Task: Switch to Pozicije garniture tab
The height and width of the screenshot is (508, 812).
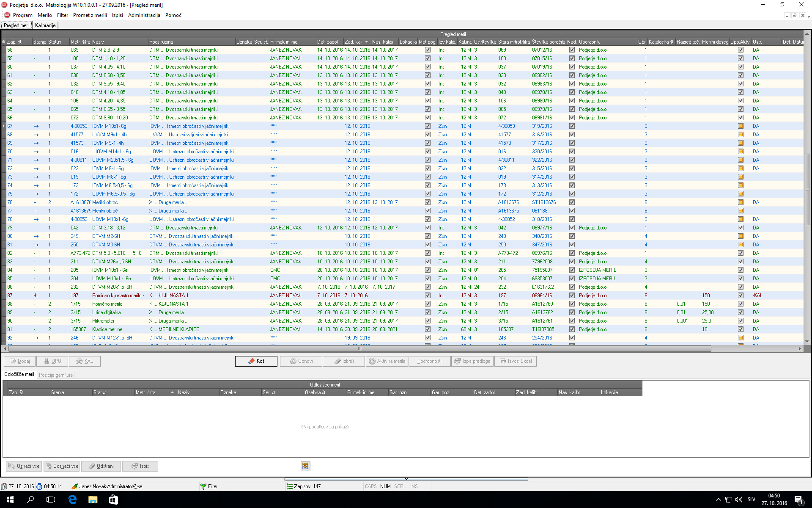Action: pos(56,375)
